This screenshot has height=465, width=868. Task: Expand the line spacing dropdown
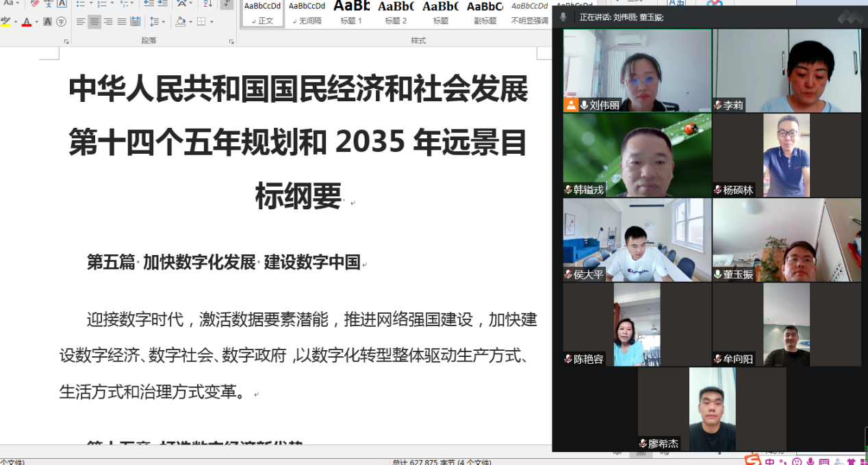163,22
